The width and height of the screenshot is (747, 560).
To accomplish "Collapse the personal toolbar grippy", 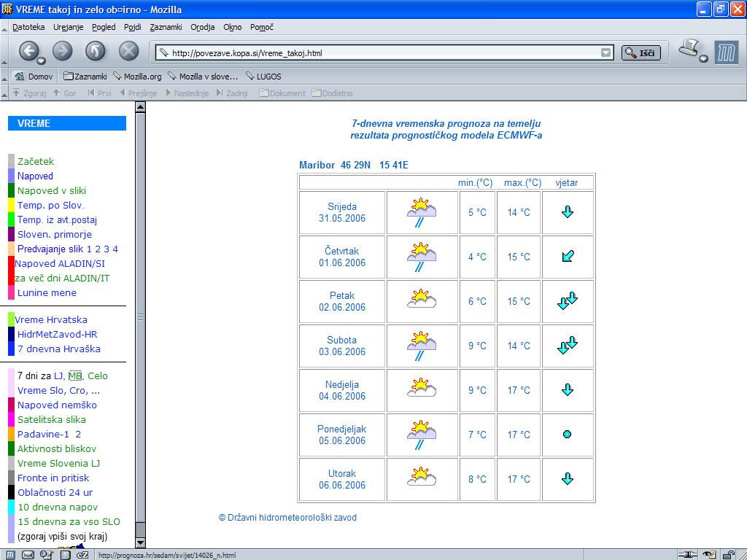I will click(4, 77).
